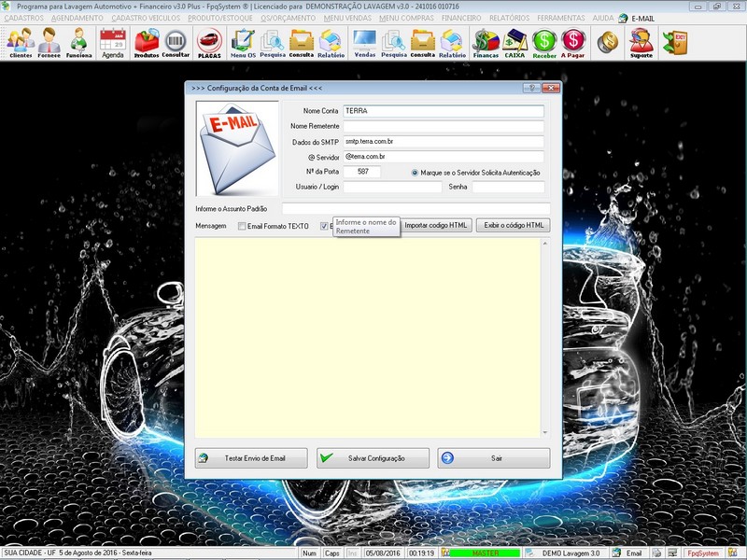Open the A Pagar red dollar icon
The image size is (747, 560).
click(x=572, y=43)
